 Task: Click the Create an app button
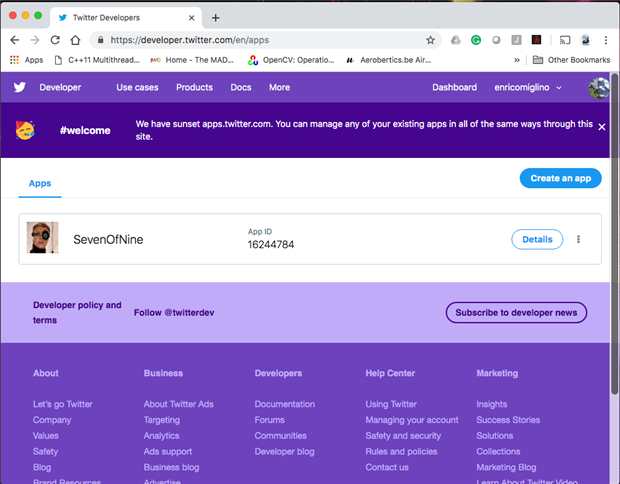[560, 178]
